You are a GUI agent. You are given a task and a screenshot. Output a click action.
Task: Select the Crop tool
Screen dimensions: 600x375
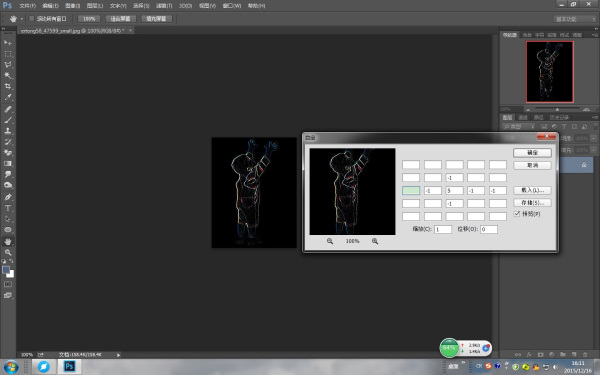coord(8,86)
